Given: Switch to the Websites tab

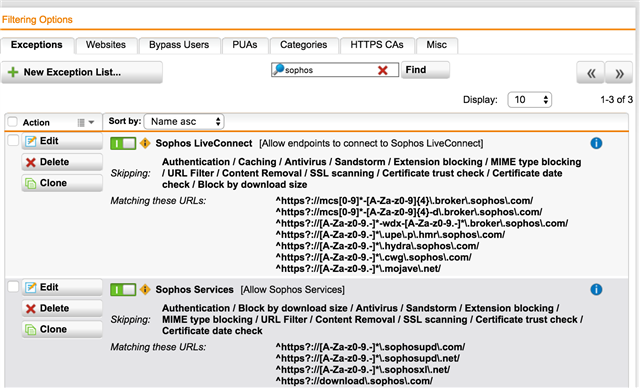Looking at the screenshot, I should pos(106,45).
